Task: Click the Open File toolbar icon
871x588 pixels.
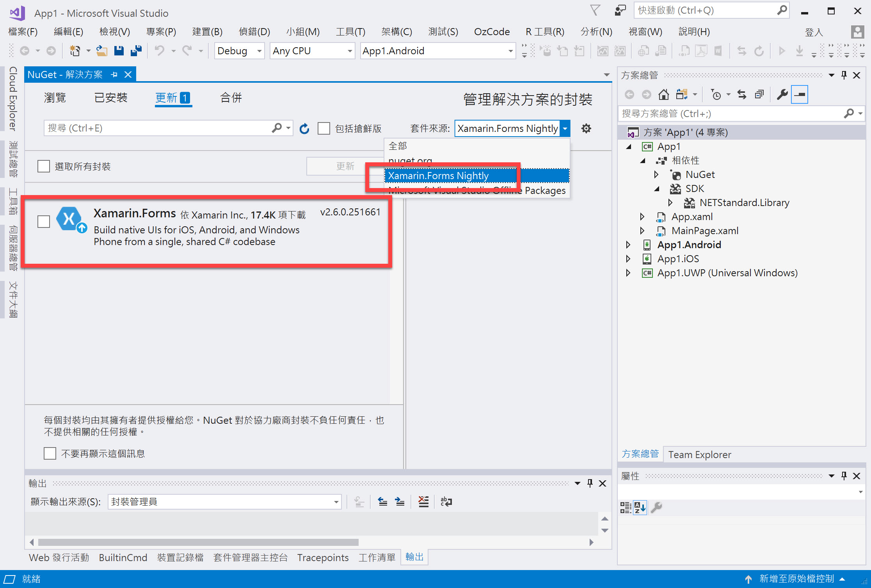Action: 102,51
